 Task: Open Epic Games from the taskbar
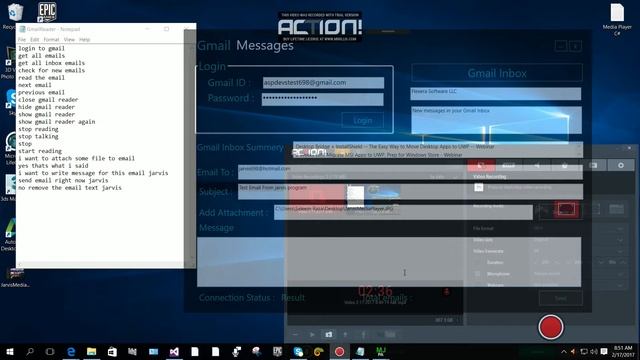pos(278,351)
